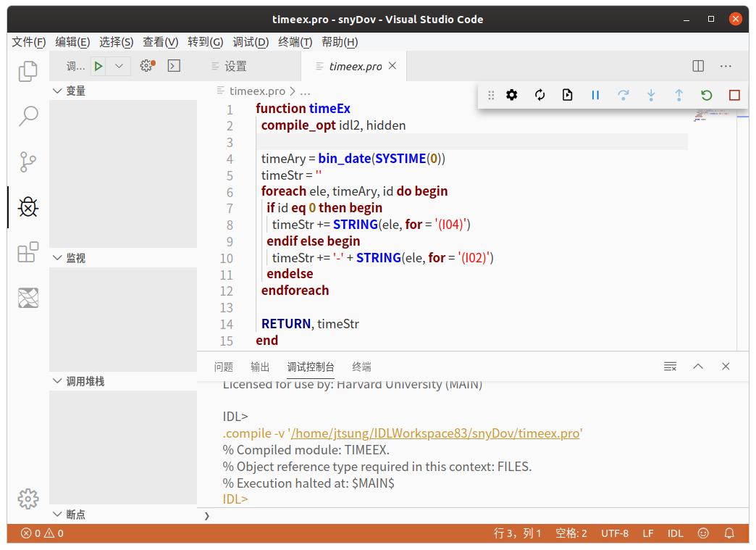756x550 pixels.
Task: Open the 查看(V) menu
Action: coord(160,42)
